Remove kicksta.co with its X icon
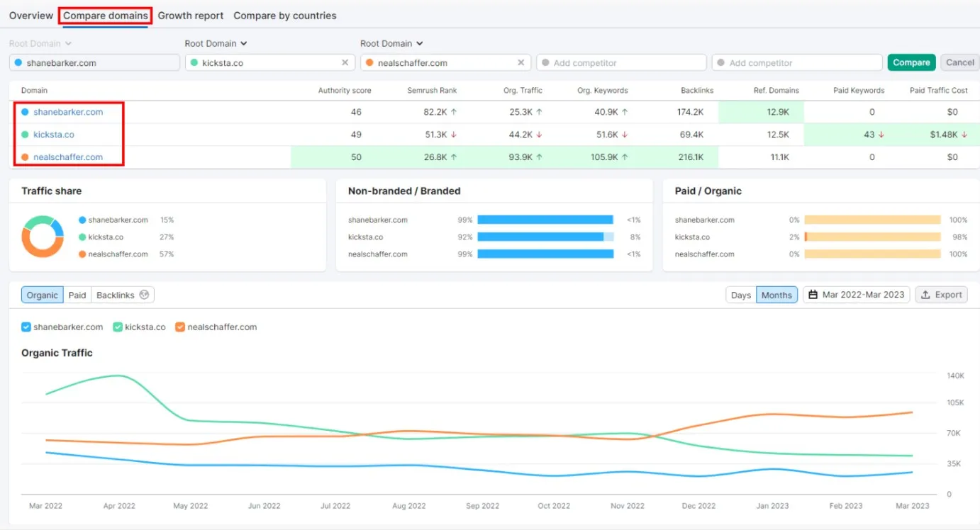Screen dimensions: 980x530 click(x=345, y=62)
